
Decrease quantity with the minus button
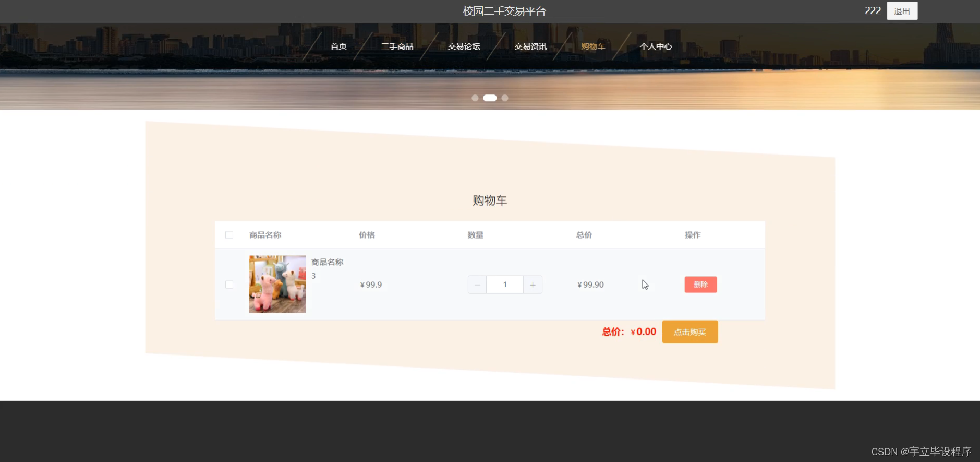pos(477,285)
